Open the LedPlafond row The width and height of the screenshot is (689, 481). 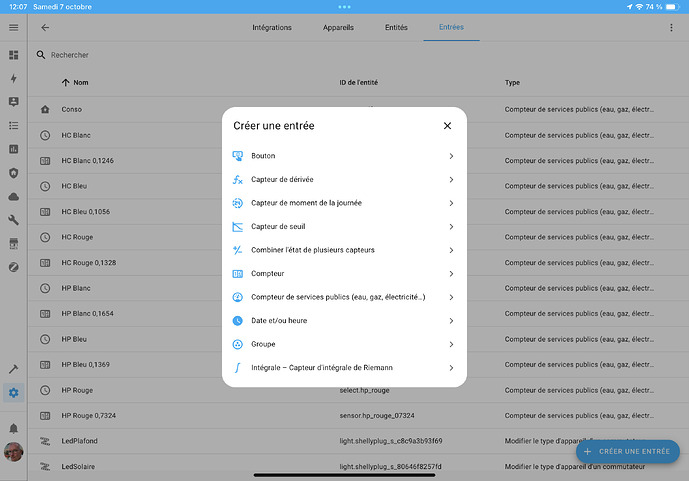[x=358, y=441]
